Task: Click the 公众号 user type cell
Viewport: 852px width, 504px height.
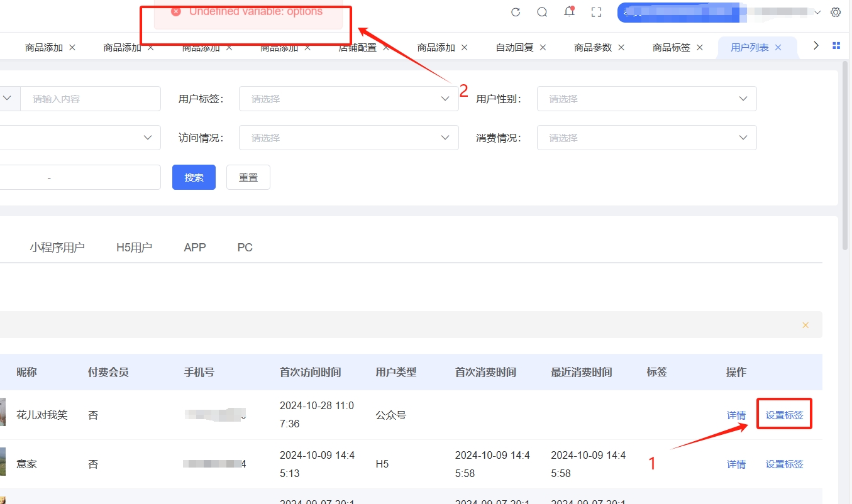Action: pos(391,415)
